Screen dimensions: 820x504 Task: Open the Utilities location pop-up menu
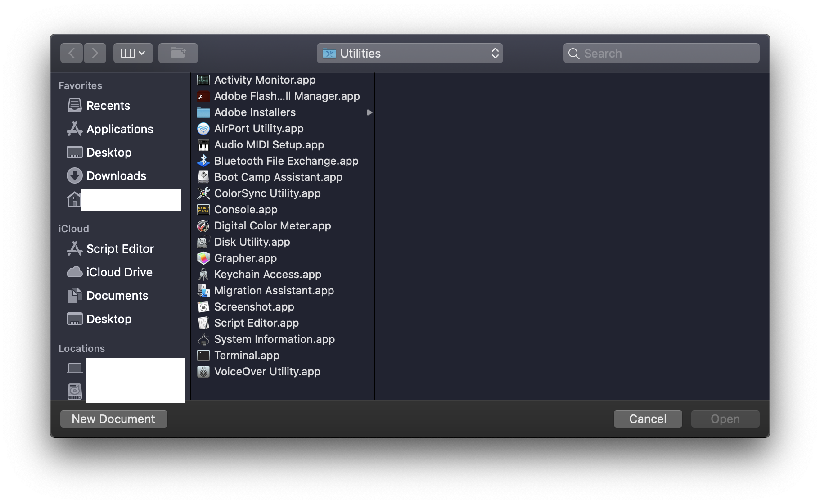pyautogui.click(x=410, y=53)
